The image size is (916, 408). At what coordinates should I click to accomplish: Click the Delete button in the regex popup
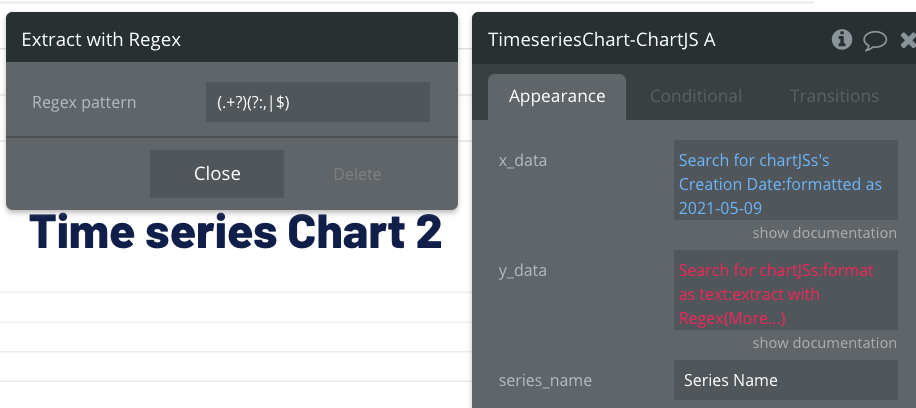point(357,174)
